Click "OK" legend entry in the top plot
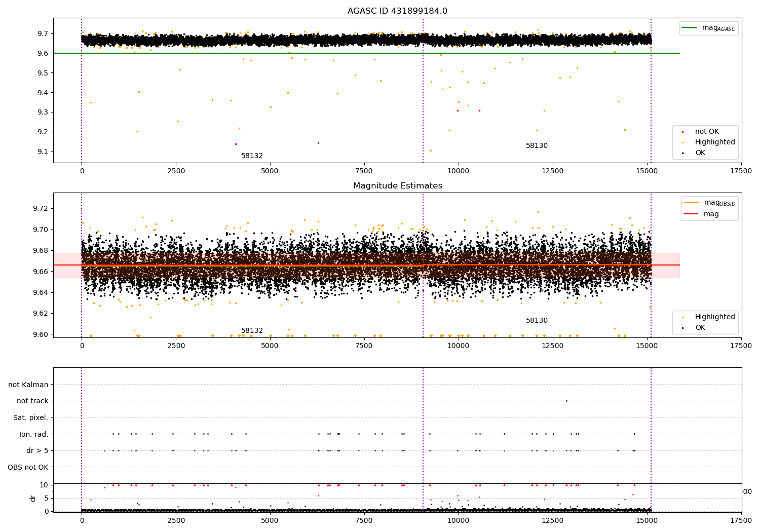The width and height of the screenshot is (760, 532). pos(700,153)
